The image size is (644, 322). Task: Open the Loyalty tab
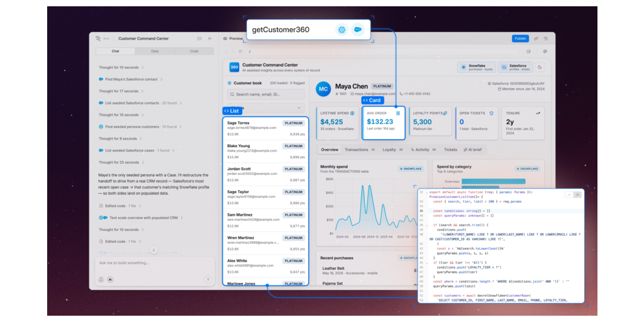[x=392, y=150]
